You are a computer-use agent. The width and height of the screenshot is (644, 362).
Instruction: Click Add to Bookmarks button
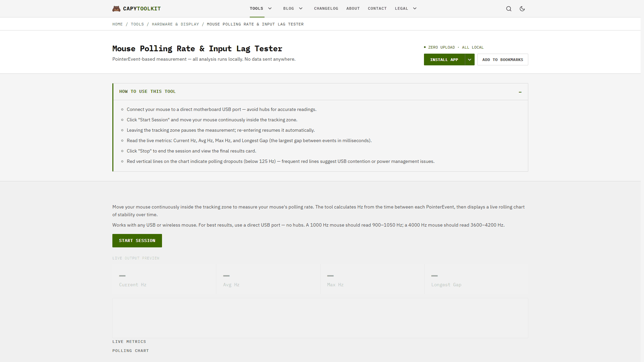pos(502,60)
